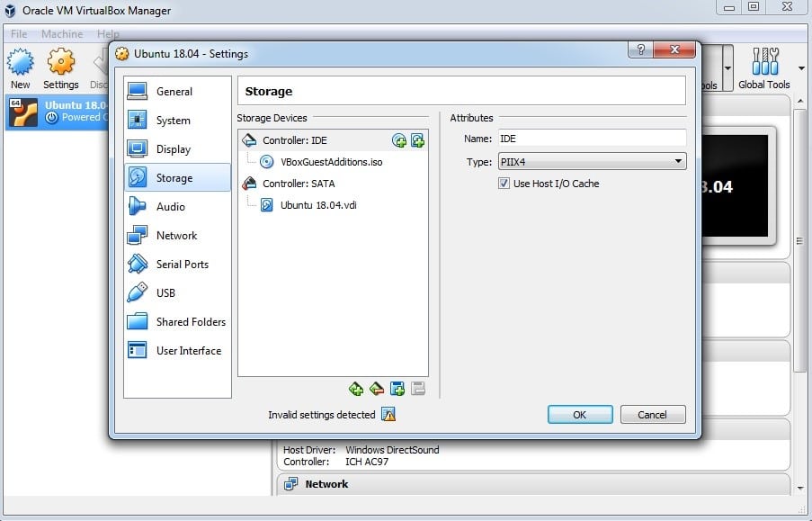Select the Controller: SATA row

tap(333, 184)
